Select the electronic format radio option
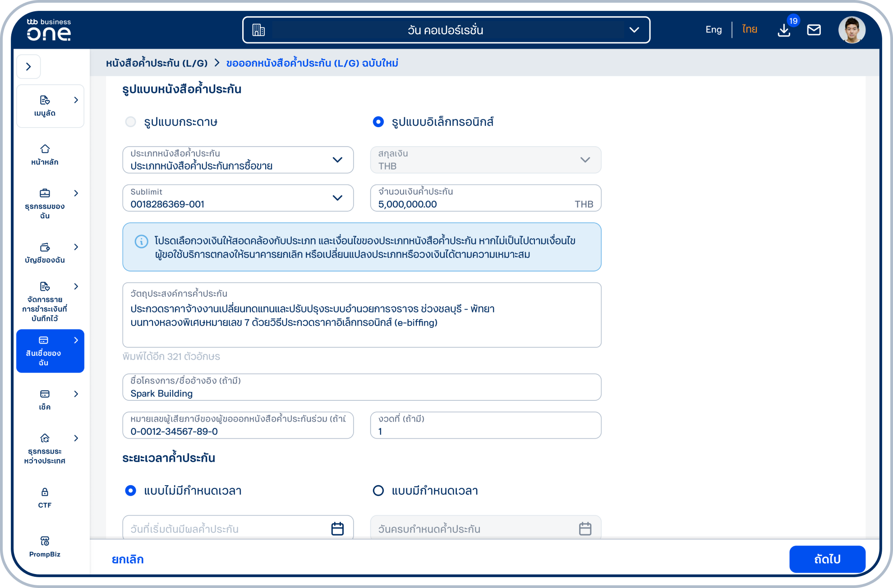The image size is (893, 588). (378, 122)
